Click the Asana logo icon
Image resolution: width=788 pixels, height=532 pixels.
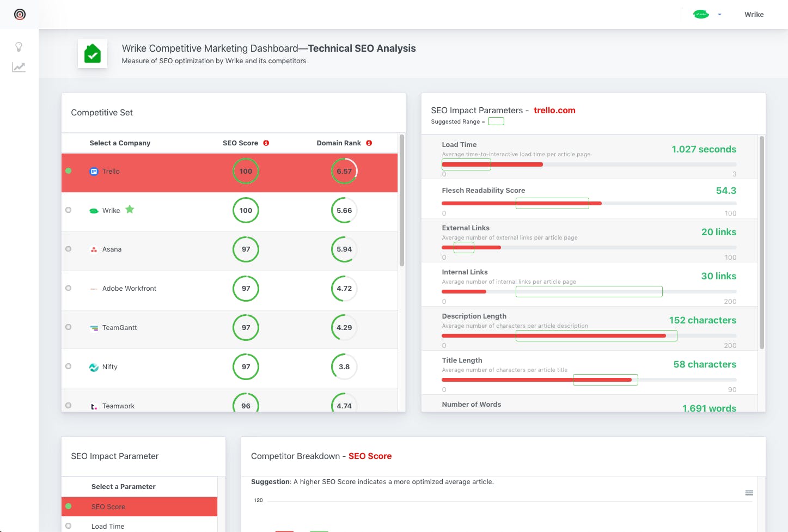[x=94, y=249]
